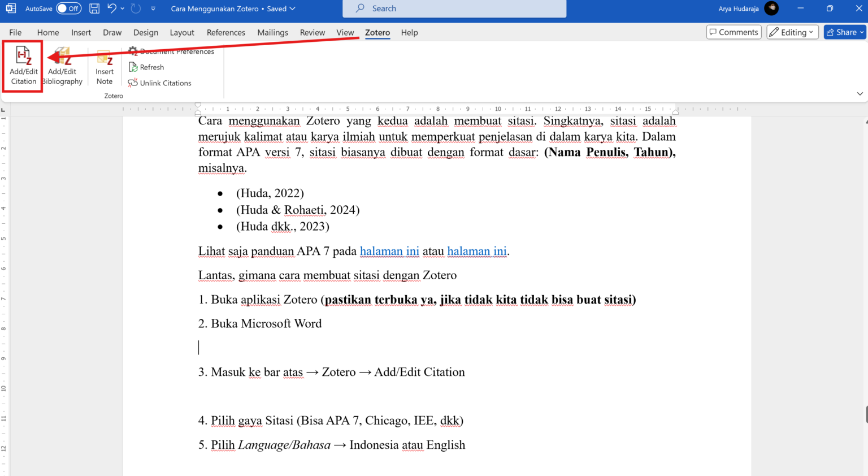Click the text "(Huda, 2022)"
Screen dimensions: 868x476
pyautogui.click(x=270, y=193)
